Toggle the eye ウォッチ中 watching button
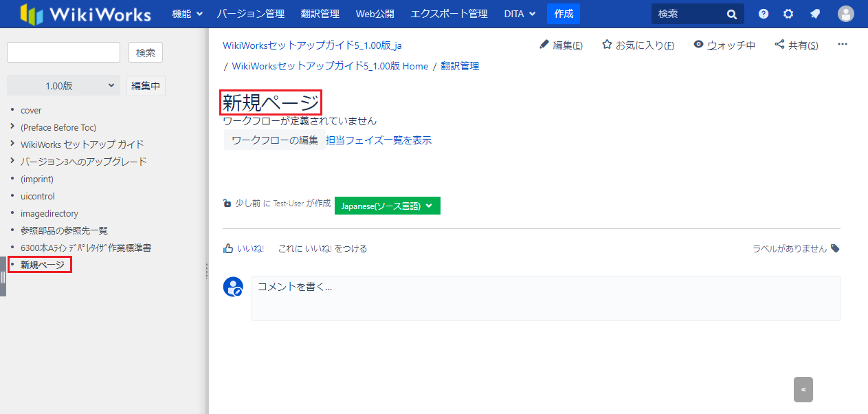The height and width of the screenshot is (414, 868). click(x=724, y=45)
